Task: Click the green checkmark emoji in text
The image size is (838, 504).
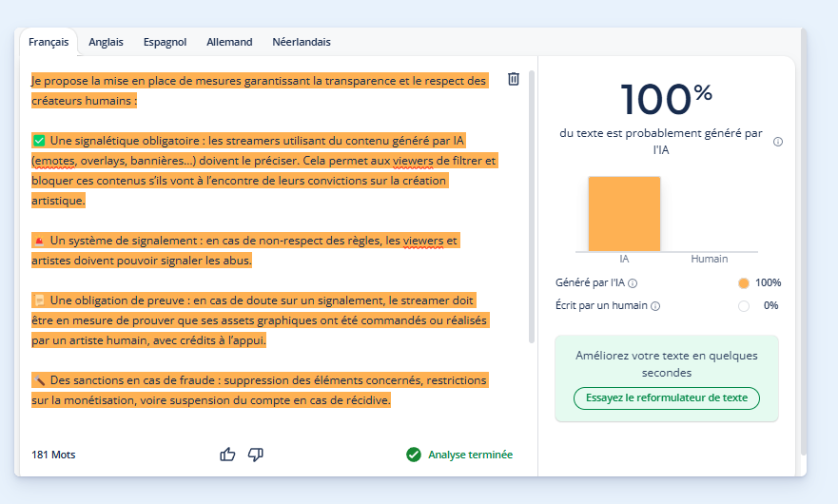Action: pos(39,141)
